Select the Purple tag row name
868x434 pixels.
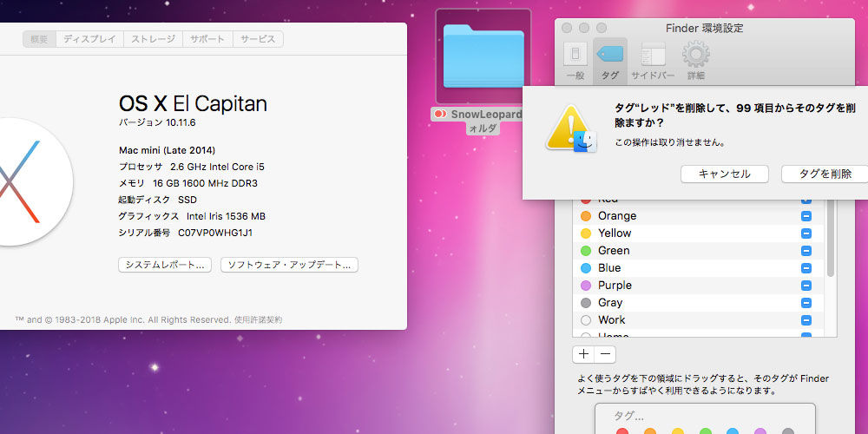pos(615,285)
